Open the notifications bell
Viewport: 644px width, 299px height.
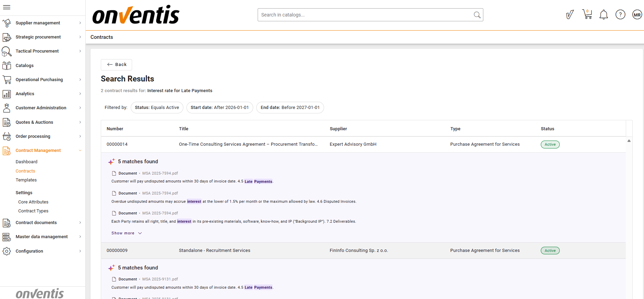click(x=603, y=15)
